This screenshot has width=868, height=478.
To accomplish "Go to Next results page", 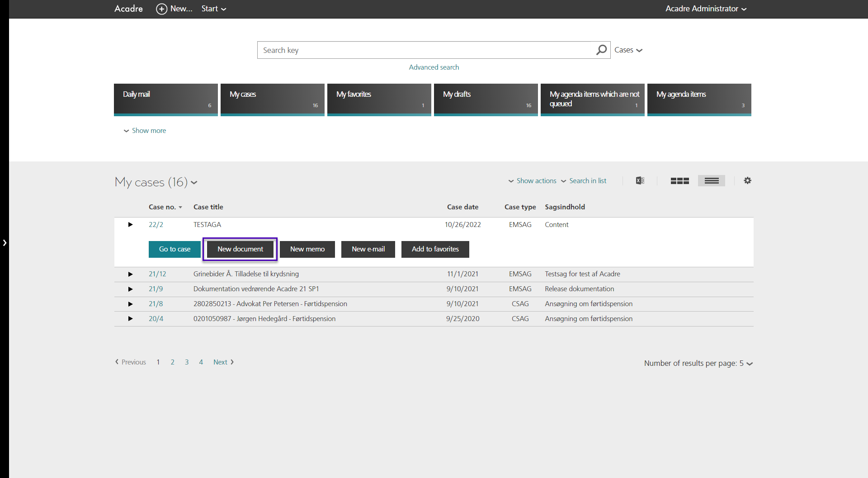I will point(223,362).
